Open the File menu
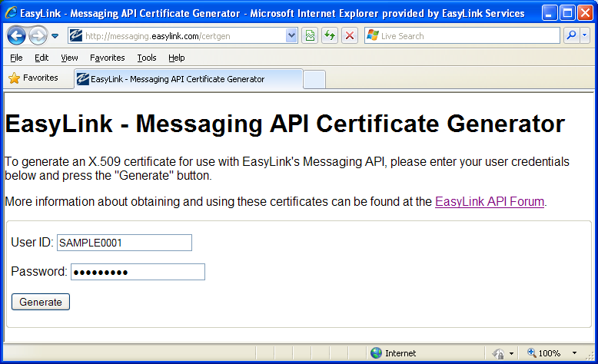598x364 pixels. pyautogui.click(x=16, y=58)
